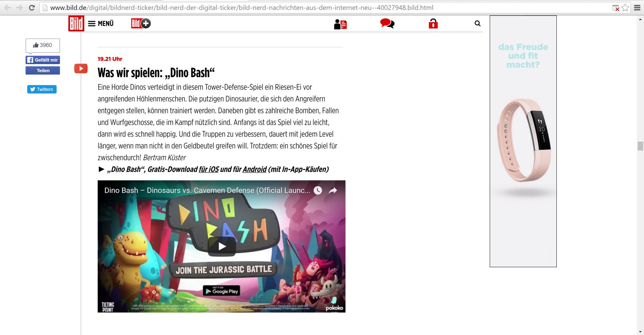Click the headline Was wir spielen: Dino Bash

coord(156,73)
